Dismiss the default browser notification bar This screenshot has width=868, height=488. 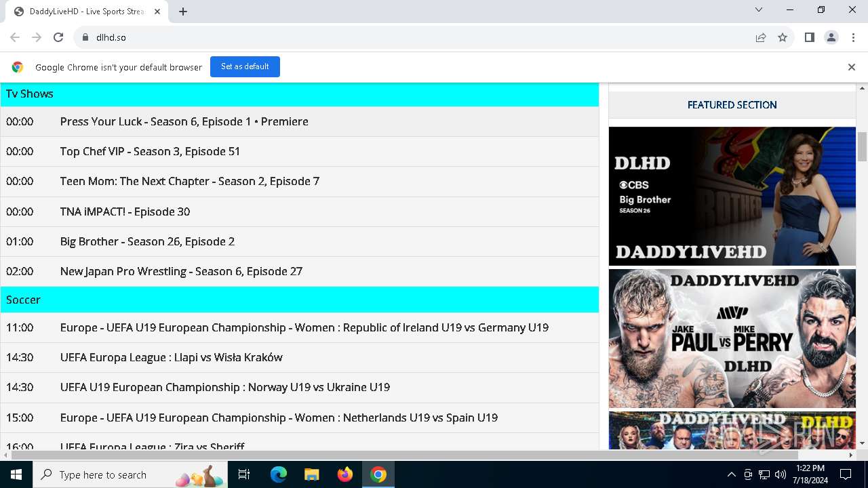click(852, 67)
